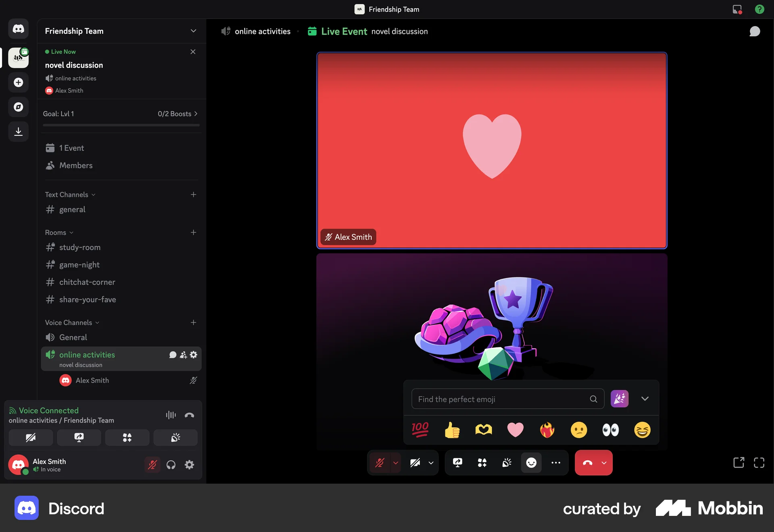
Task: View the 1 Event entry
Action: tap(71, 148)
